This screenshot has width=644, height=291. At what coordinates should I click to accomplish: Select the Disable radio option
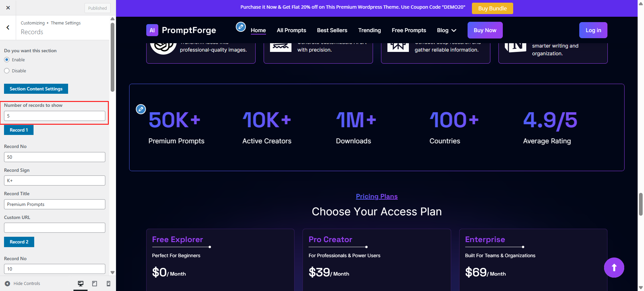pyautogui.click(x=7, y=71)
